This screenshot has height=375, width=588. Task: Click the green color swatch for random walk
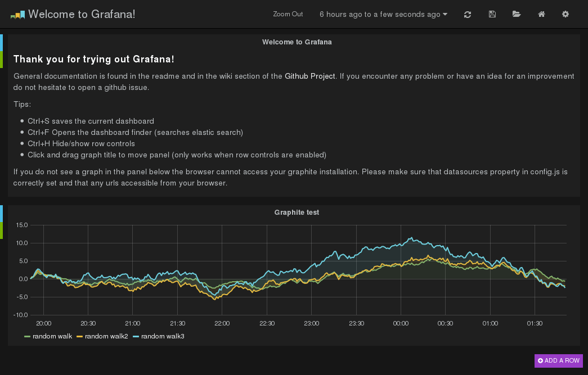(x=27, y=336)
